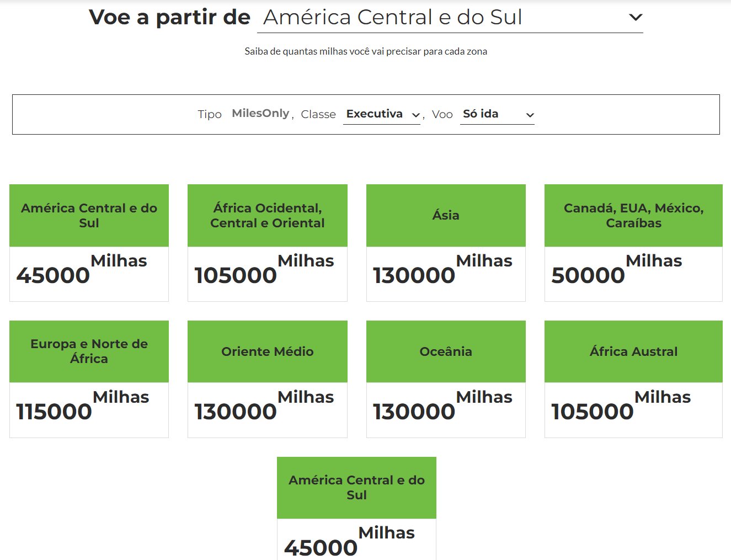Click the 'Saiba de quantas milhas' subtitle text
Image resolution: width=731 pixels, height=560 pixels.
(x=366, y=51)
